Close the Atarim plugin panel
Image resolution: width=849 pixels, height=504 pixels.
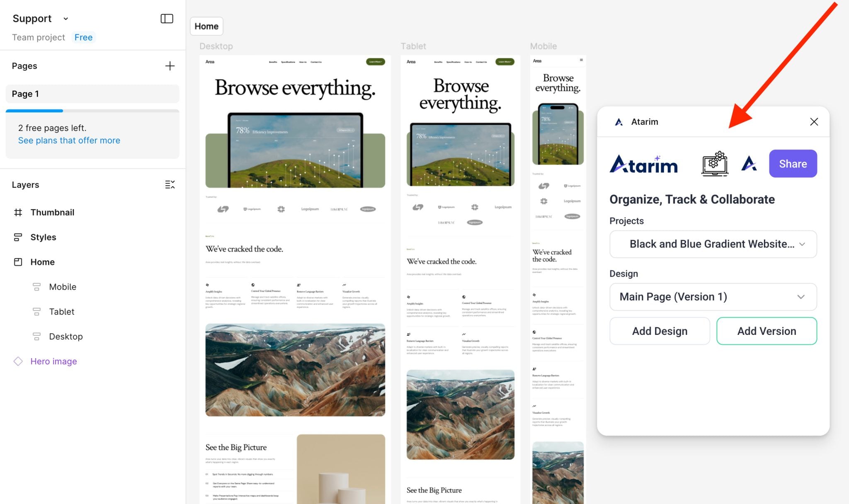814,121
